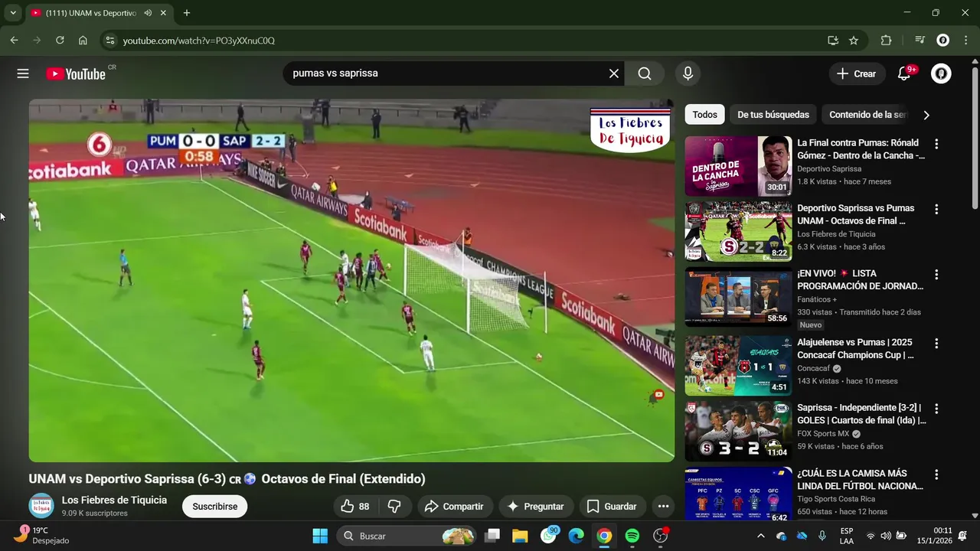Open ESP LAA language switcher
Screen dimensions: 980x551
pos(847,536)
